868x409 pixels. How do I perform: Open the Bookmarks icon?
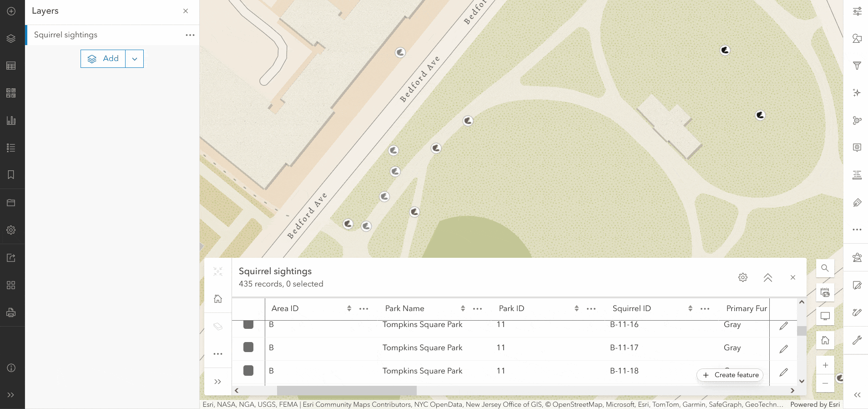11,175
